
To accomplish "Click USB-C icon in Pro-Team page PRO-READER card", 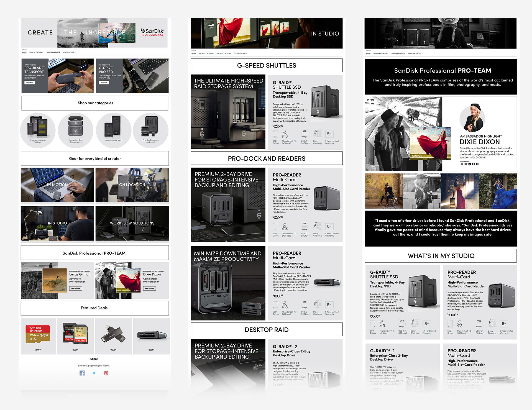I will click(479, 324).
